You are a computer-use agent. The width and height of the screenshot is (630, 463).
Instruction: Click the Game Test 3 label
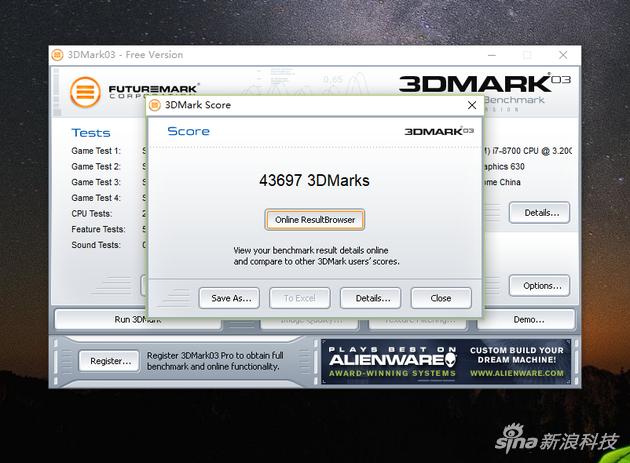point(96,182)
